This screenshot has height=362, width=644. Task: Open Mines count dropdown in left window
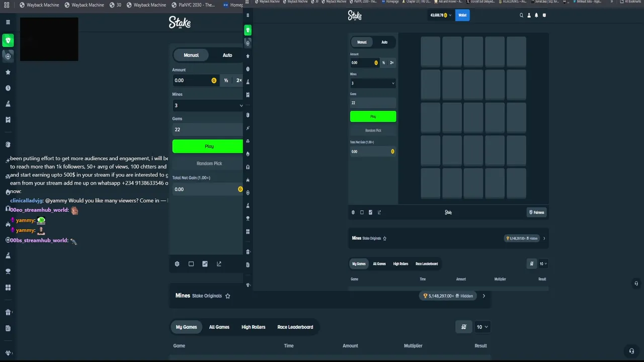tap(208, 106)
